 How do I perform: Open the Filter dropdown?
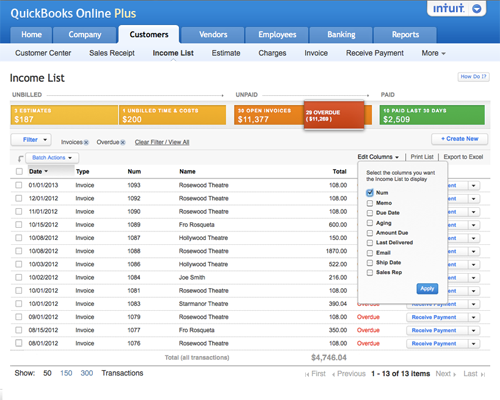(31, 140)
